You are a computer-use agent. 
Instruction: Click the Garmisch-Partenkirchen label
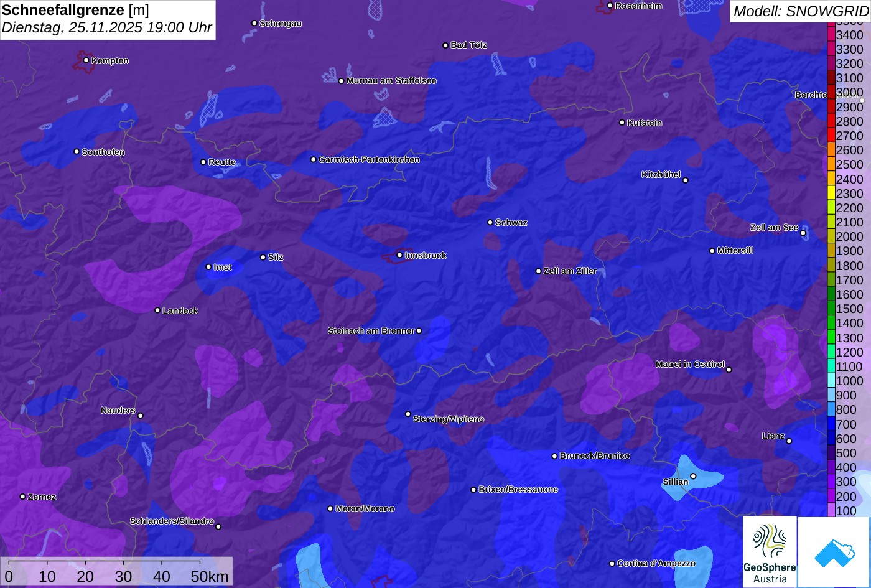point(369,160)
